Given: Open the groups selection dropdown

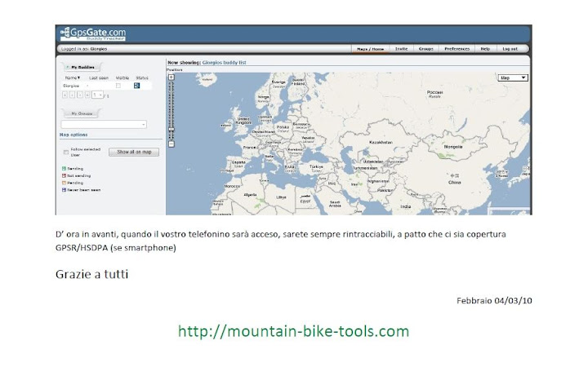Looking at the screenshot, I should tap(104, 124).
